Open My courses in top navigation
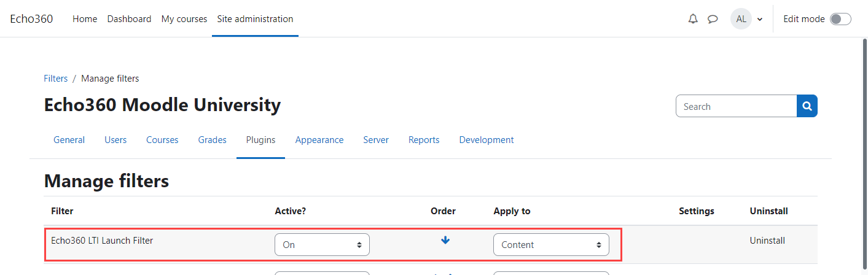Image resolution: width=868 pixels, height=275 pixels. pyautogui.click(x=184, y=19)
